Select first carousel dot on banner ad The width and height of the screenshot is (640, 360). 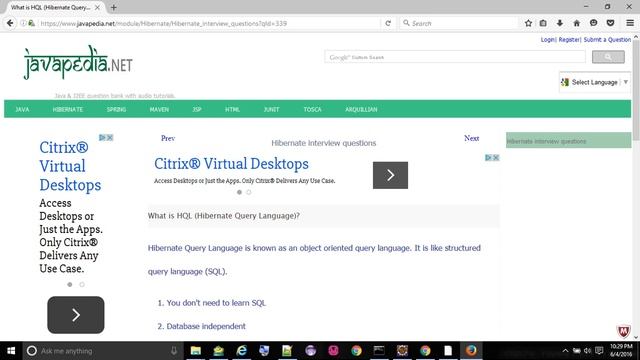click(239, 192)
